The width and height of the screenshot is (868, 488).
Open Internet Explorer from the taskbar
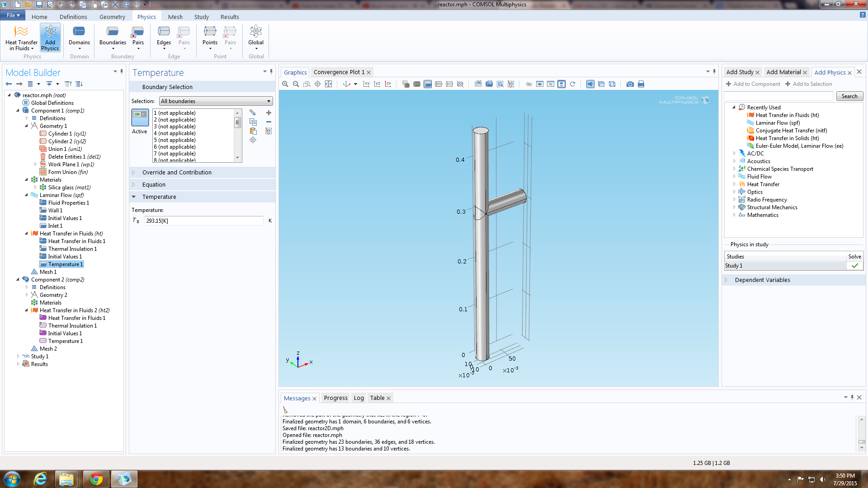(x=40, y=479)
